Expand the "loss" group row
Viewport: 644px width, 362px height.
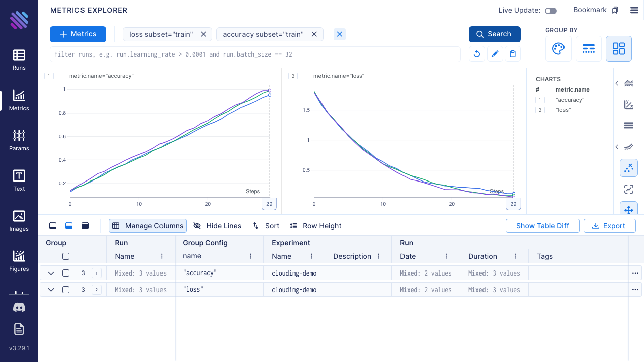coord(51,290)
